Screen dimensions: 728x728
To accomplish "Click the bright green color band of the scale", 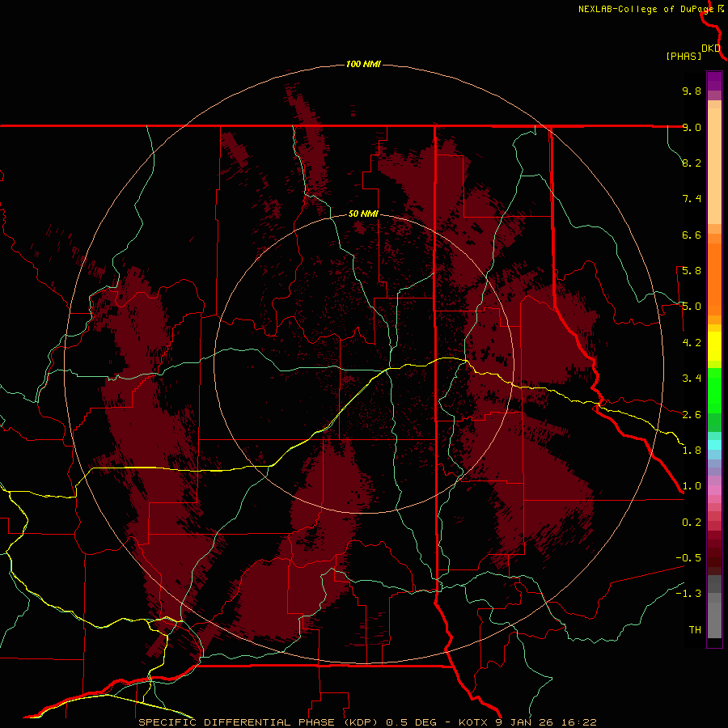I will 714,390.
